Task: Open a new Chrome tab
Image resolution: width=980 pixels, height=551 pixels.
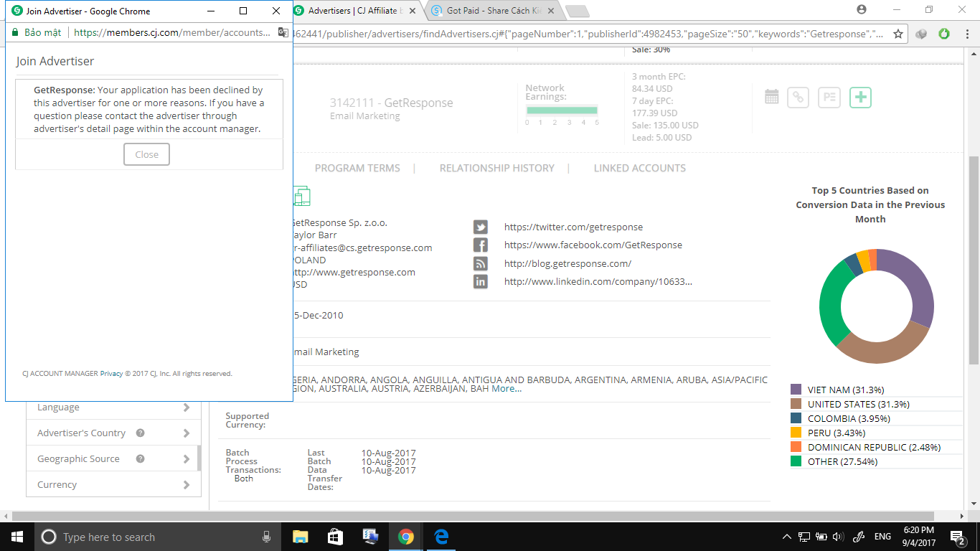Action: (577, 11)
